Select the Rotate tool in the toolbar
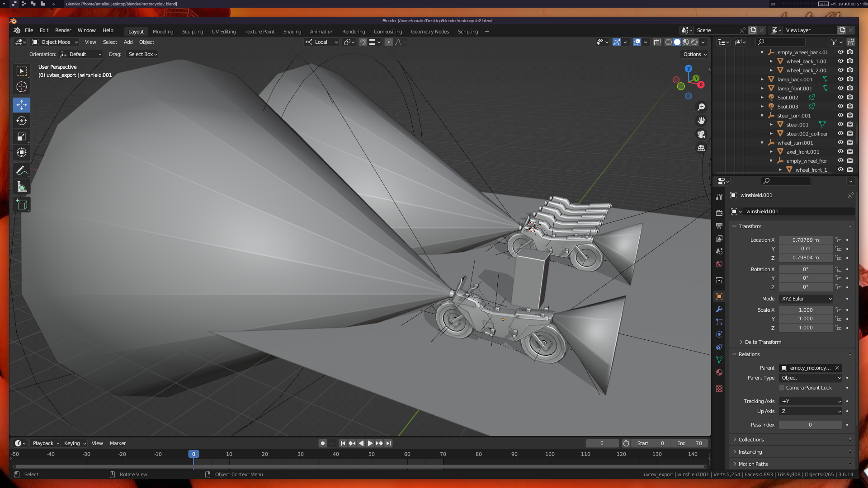 coord(21,121)
